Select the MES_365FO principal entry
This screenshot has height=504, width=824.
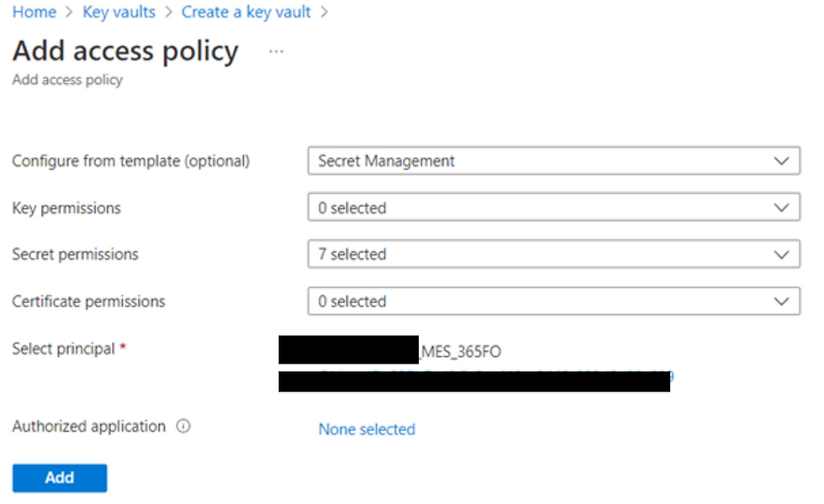461,351
